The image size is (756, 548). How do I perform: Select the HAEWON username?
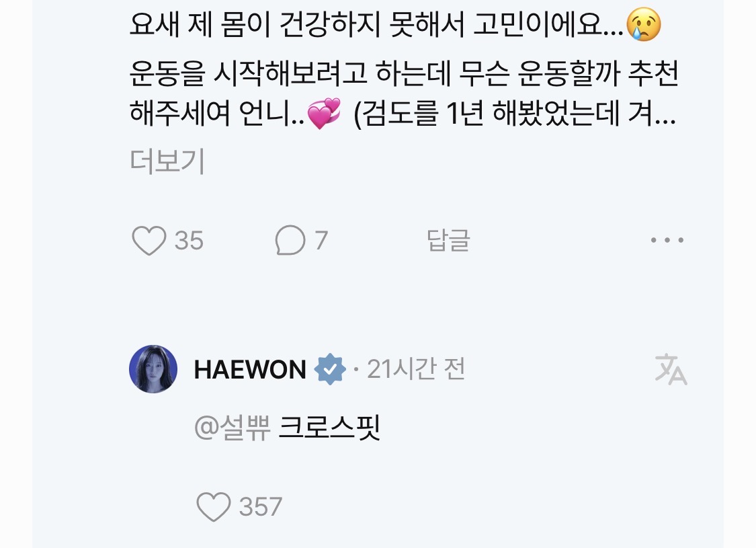pyautogui.click(x=250, y=370)
